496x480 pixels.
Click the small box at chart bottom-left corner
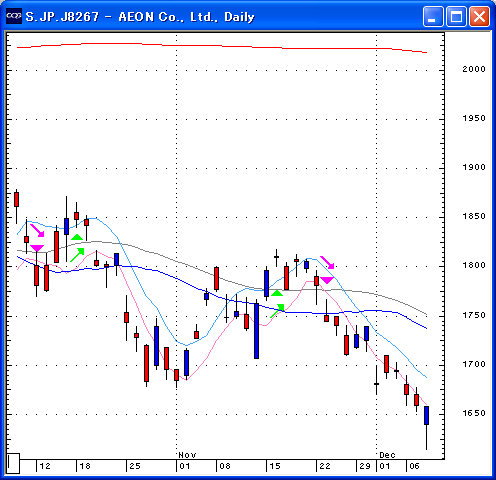point(13,463)
